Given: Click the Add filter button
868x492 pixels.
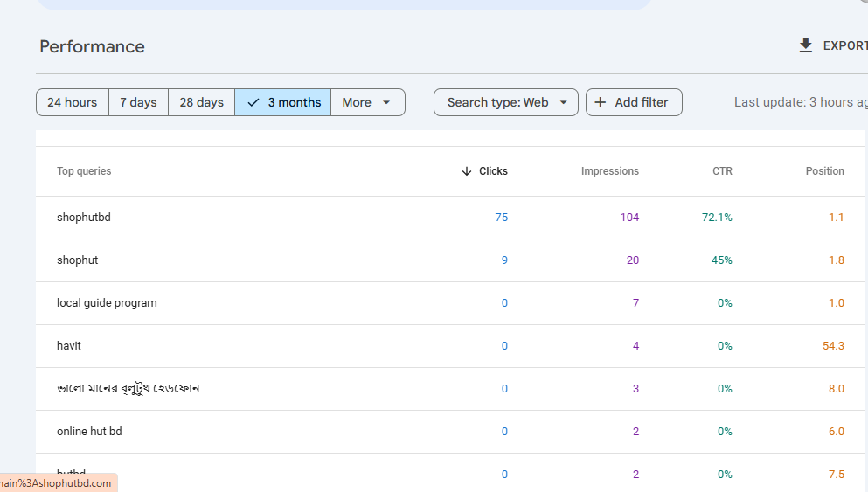Looking at the screenshot, I should [x=634, y=102].
